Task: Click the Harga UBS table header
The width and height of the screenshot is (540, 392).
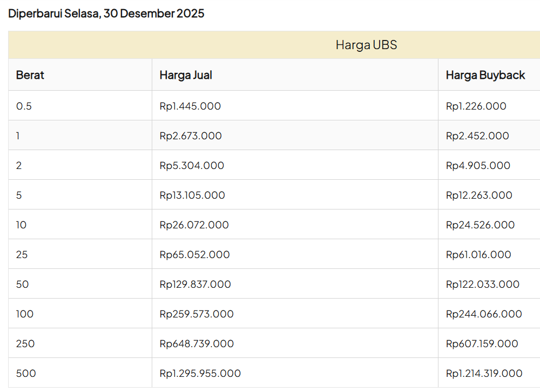Action: [366, 45]
